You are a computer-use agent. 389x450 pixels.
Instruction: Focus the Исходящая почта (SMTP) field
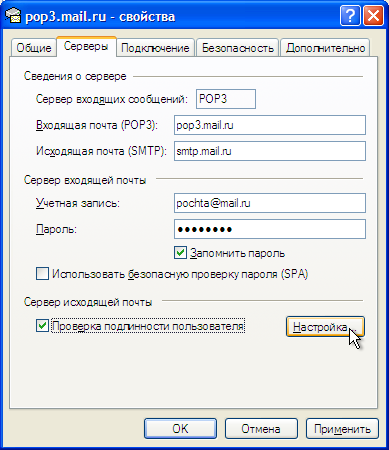point(270,151)
